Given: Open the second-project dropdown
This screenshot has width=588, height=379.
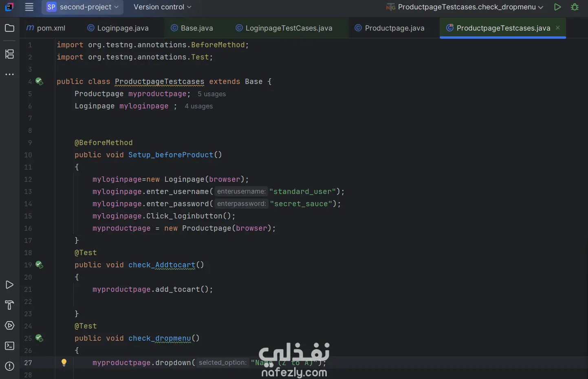Looking at the screenshot, I should point(83,7).
